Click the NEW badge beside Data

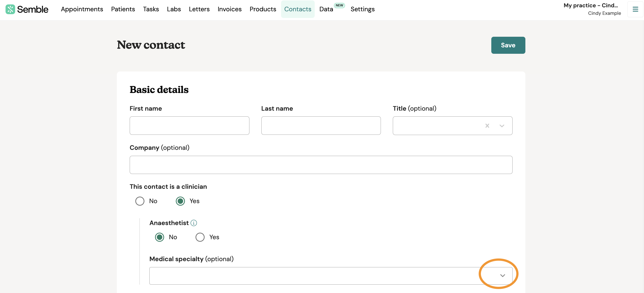(339, 5)
